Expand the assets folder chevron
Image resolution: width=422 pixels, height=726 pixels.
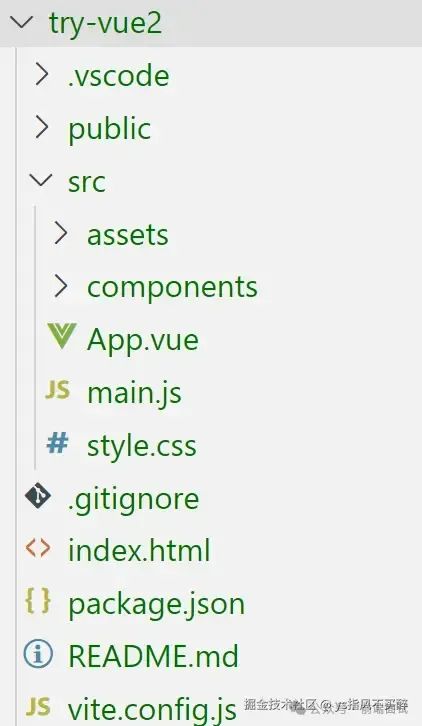(61, 233)
